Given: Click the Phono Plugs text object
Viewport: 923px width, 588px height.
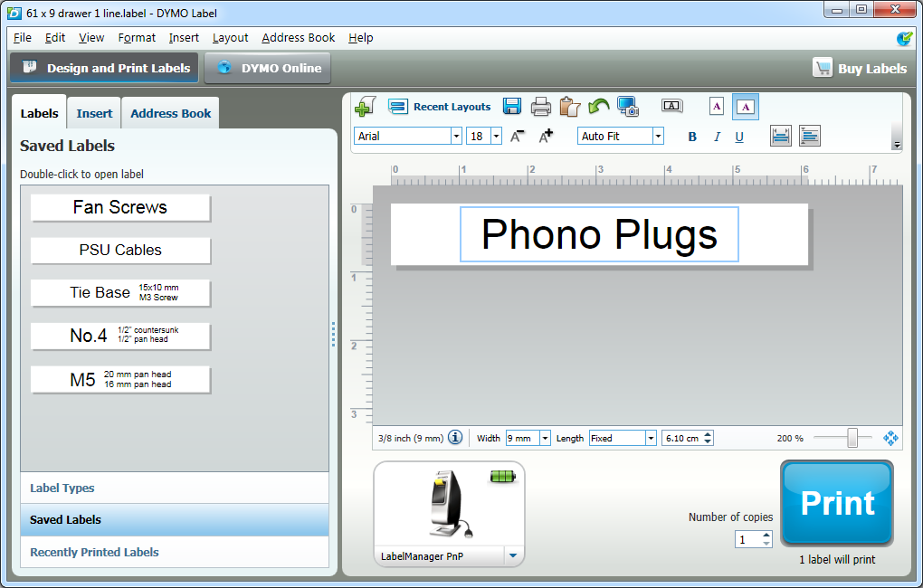Looking at the screenshot, I should point(599,234).
